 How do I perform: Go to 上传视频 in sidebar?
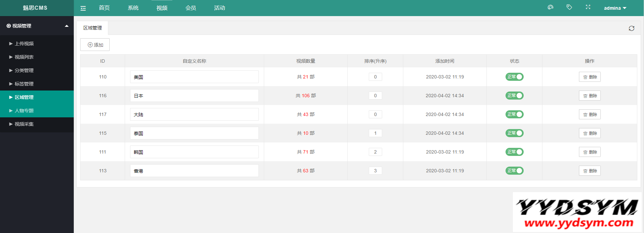(24, 44)
